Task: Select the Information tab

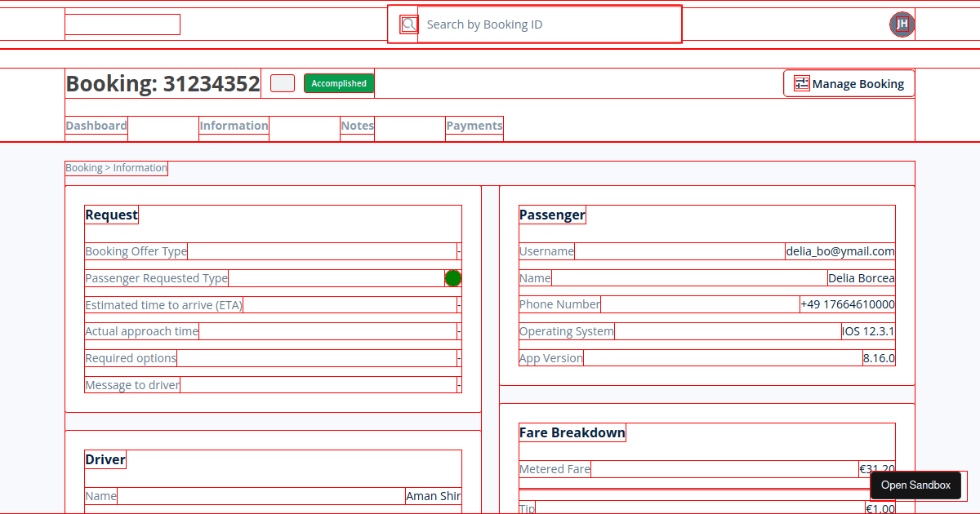Action: tap(234, 126)
